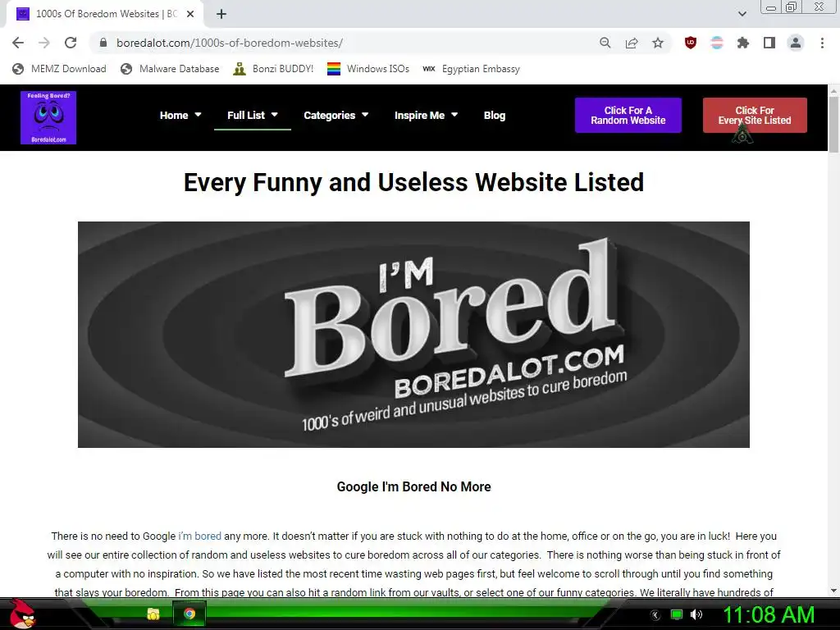Viewport: 840px width, 630px height.
Task: Click the Angry Birds start button
Action: 21,614
